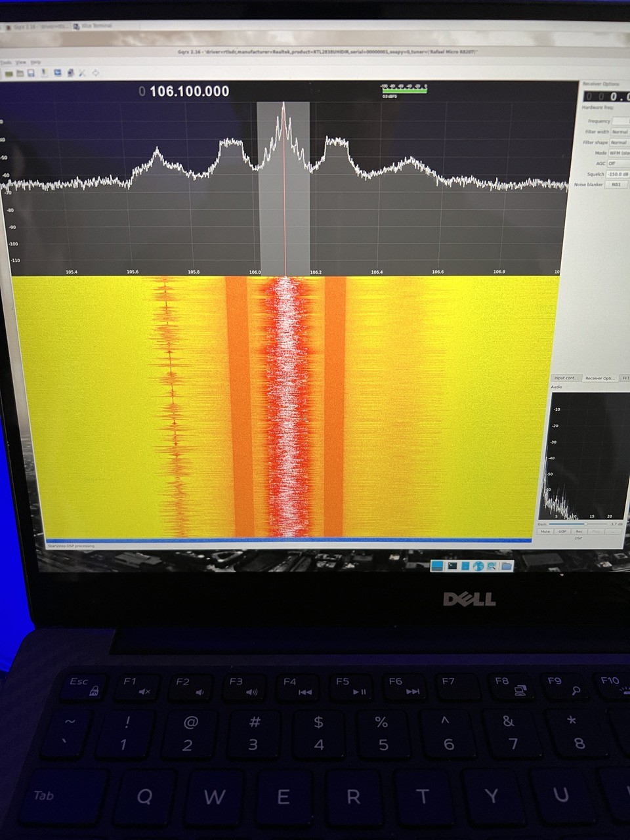Open the AGC dropdown set to Off
The height and width of the screenshot is (840, 630).
pos(618,163)
